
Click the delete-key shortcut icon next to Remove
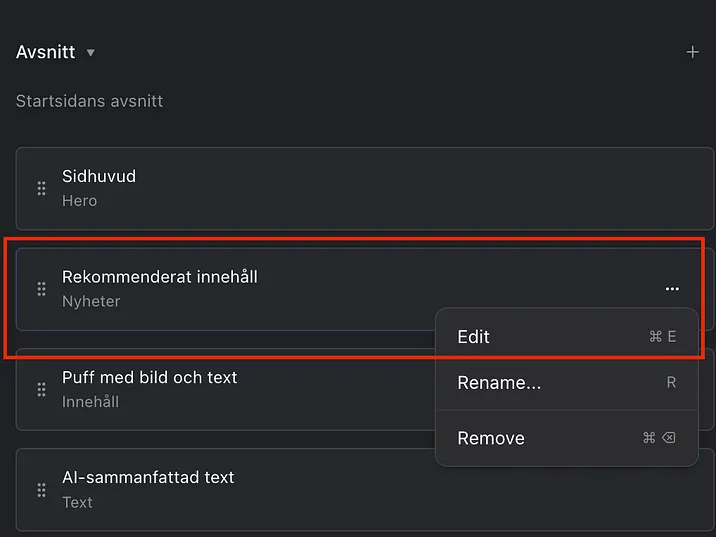(667, 438)
